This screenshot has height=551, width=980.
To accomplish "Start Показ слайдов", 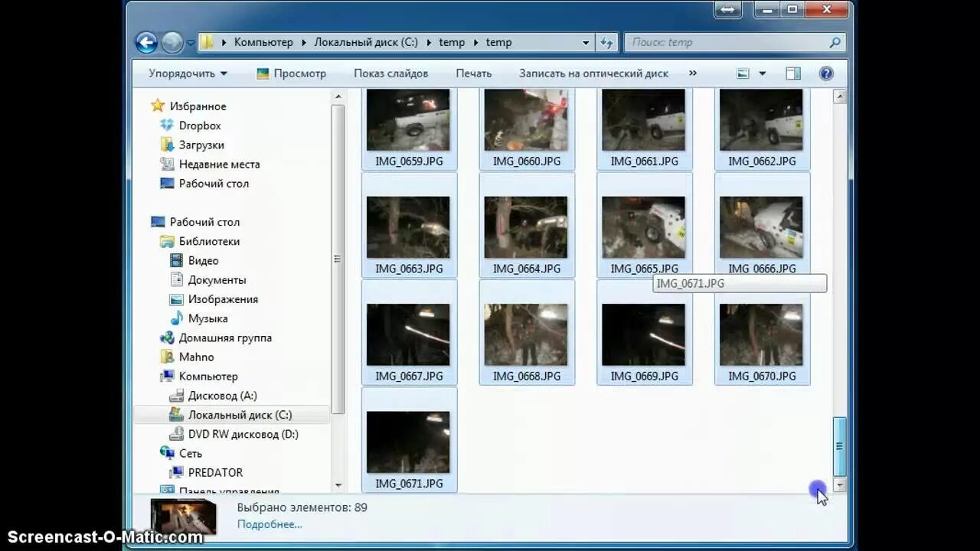I will 390,73.
